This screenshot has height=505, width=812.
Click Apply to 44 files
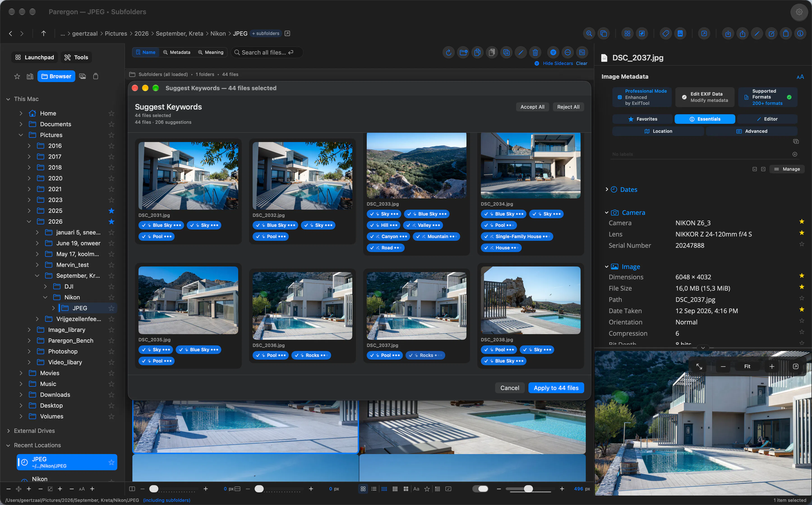[556, 388]
